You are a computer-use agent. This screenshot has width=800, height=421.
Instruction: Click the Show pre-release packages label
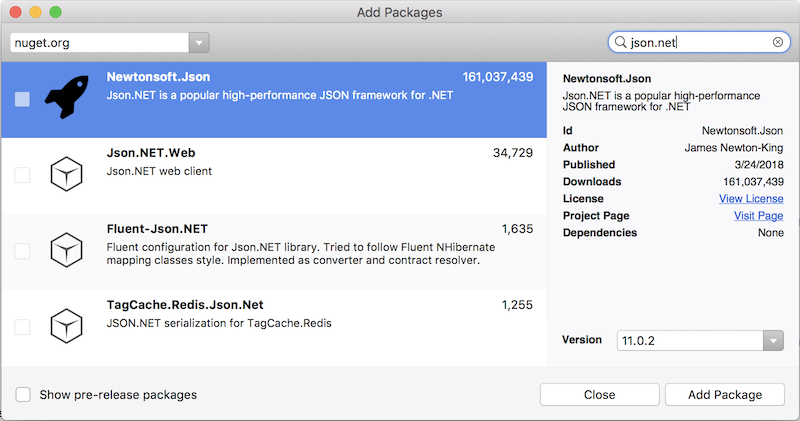[118, 394]
